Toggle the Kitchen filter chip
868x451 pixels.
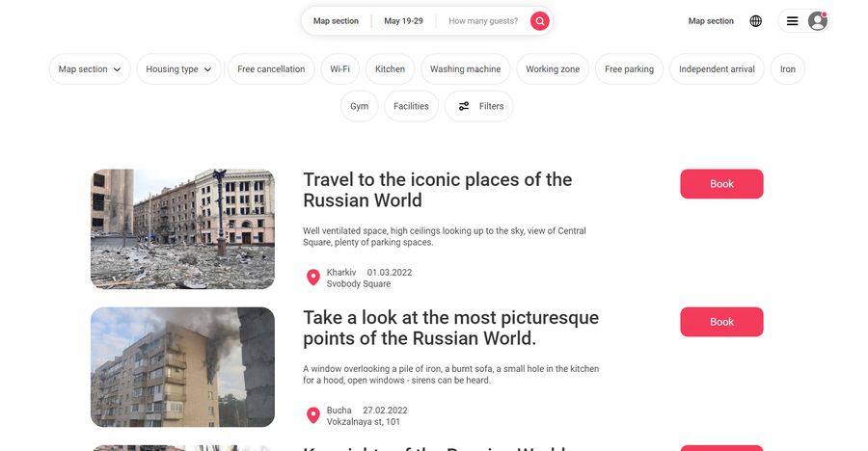(x=391, y=69)
